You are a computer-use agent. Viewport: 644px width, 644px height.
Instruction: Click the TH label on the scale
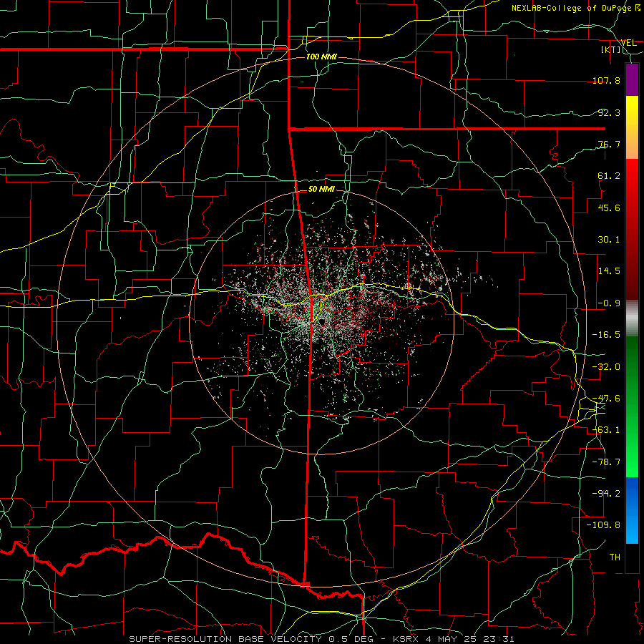[x=615, y=557]
